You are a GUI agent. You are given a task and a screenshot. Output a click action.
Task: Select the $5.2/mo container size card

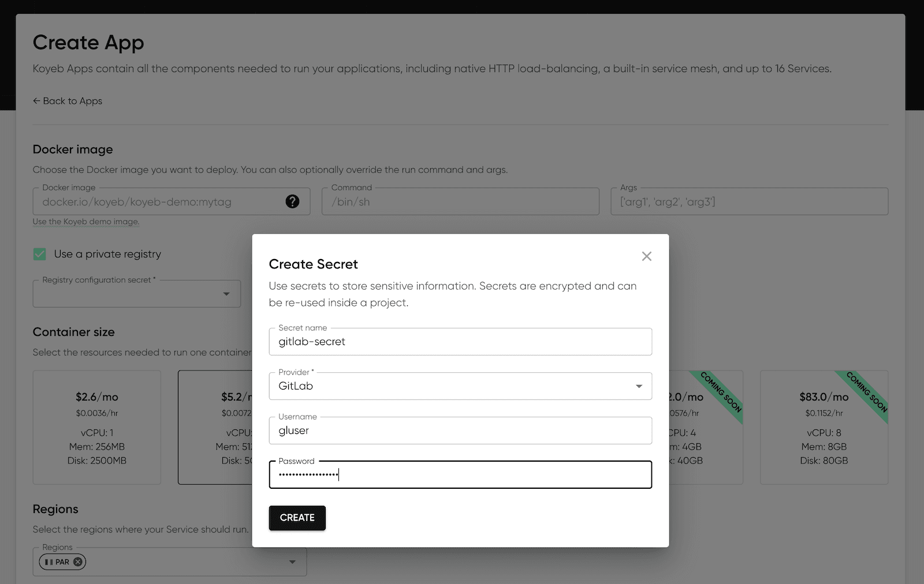[215, 427]
